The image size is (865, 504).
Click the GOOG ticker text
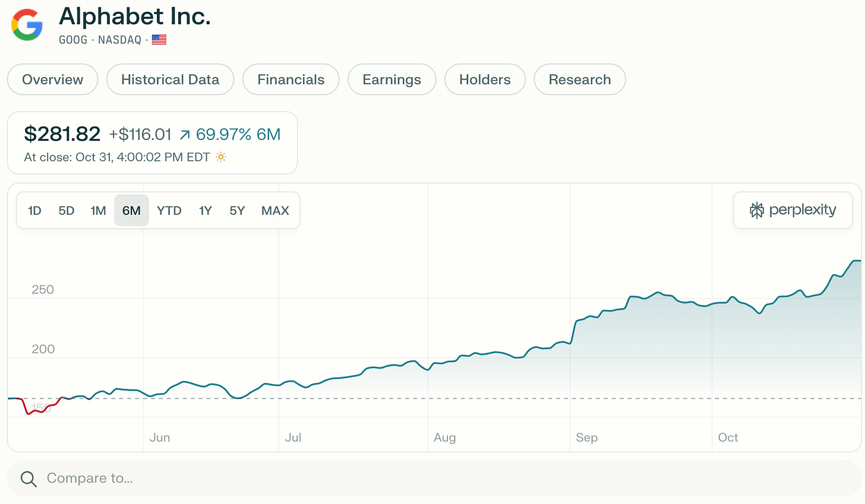pyautogui.click(x=73, y=40)
